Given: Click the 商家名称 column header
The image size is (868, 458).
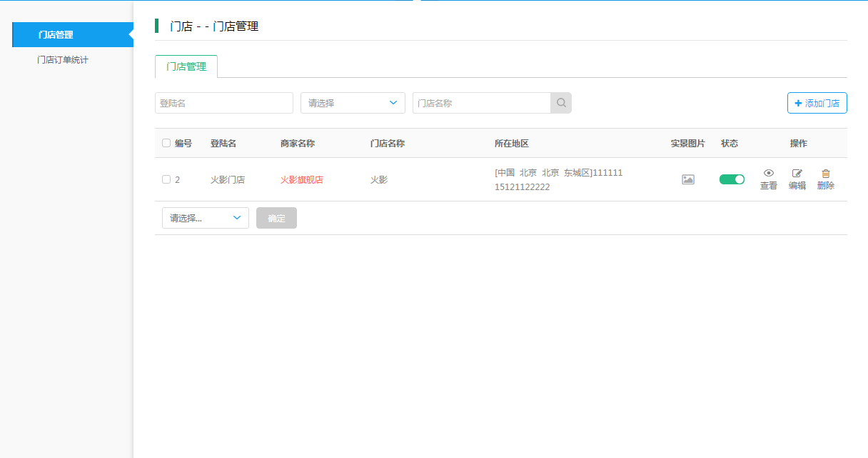Looking at the screenshot, I should tap(298, 143).
